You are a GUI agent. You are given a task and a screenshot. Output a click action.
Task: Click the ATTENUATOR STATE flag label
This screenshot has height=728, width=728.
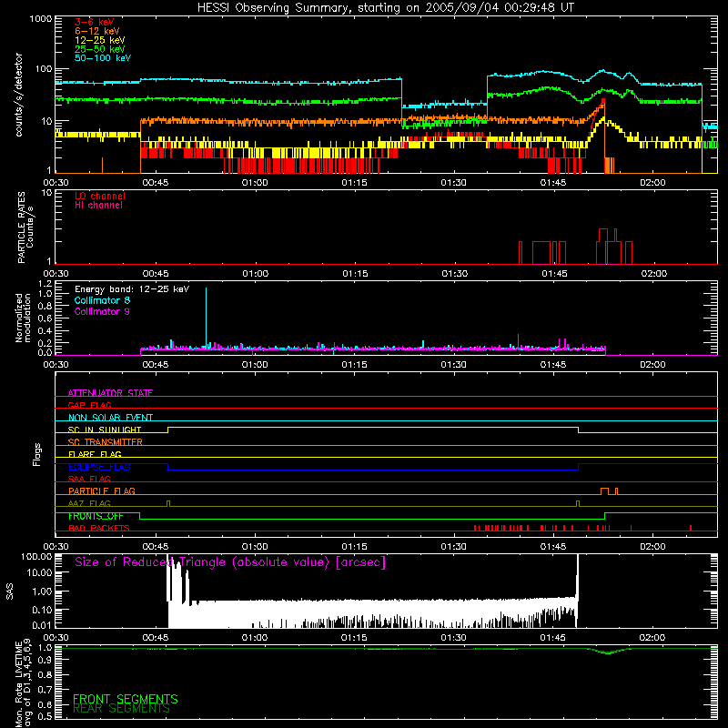click(x=110, y=393)
